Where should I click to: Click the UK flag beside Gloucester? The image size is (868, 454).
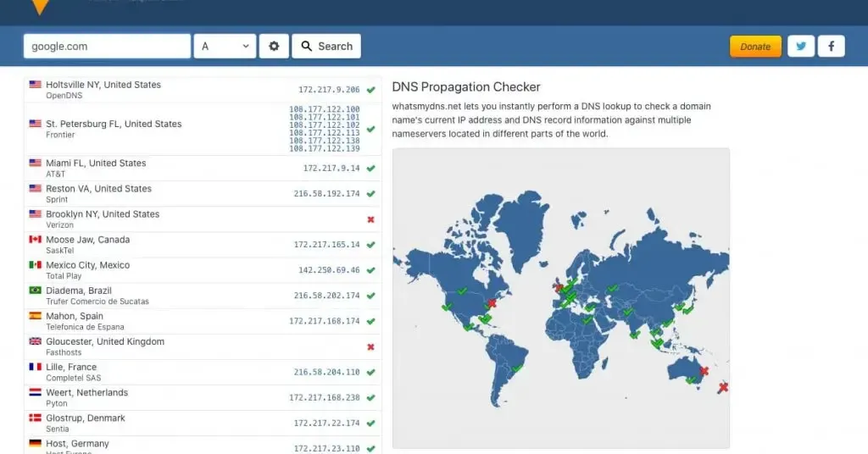click(36, 341)
